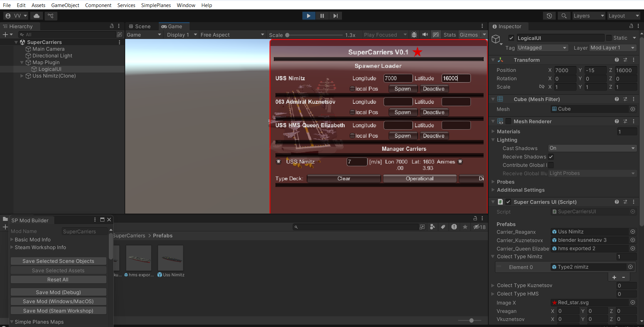Open the Tag Untagged dropdown
The width and height of the screenshot is (644, 327).
(x=542, y=48)
